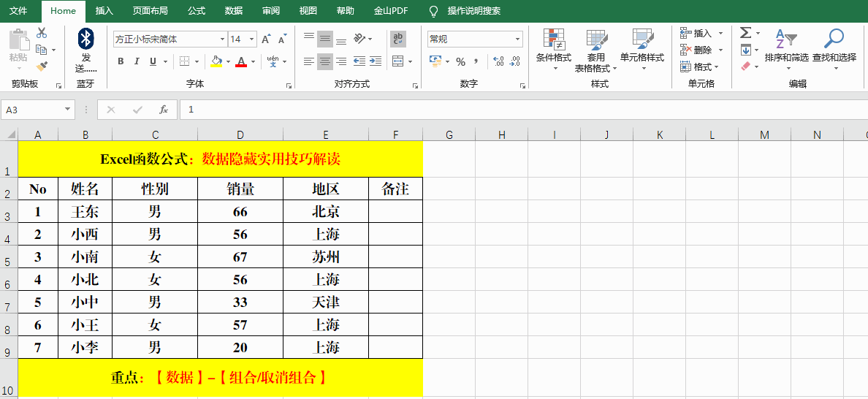This screenshot has height=399, width=868.
Task: Apply percent style with % icon
Action: coord(460,61)
